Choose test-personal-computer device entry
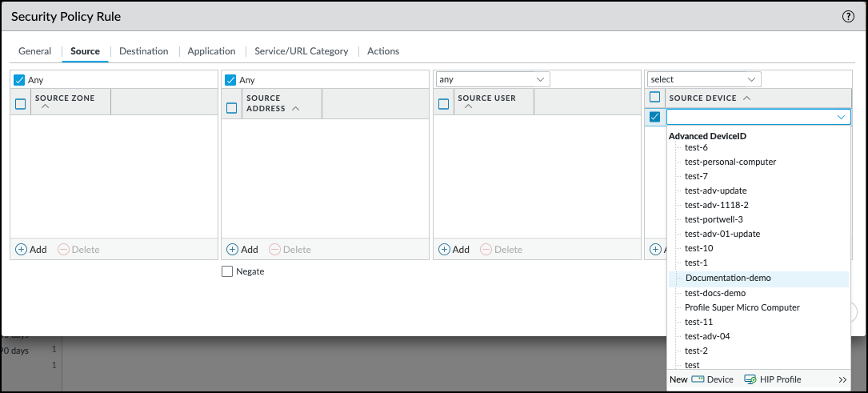Viewport: 868px width, 393px height. pyautogui.click(x=730, y=162)
